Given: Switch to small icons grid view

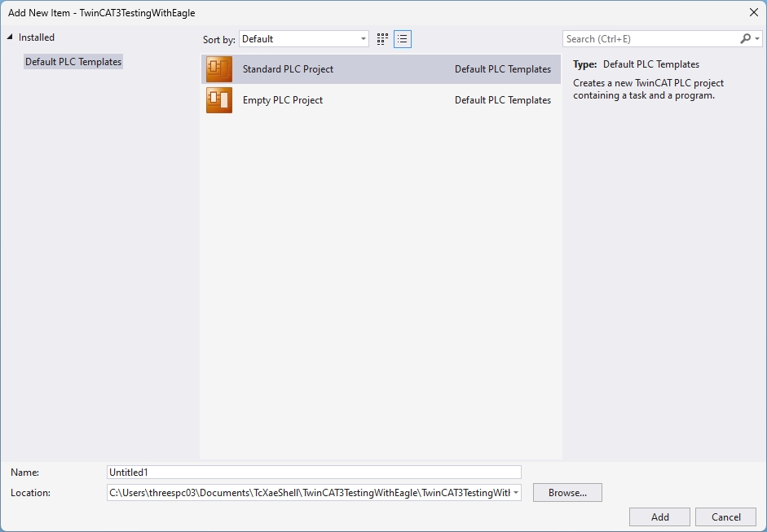Looking at the screenshot, I should pos(382,39).
